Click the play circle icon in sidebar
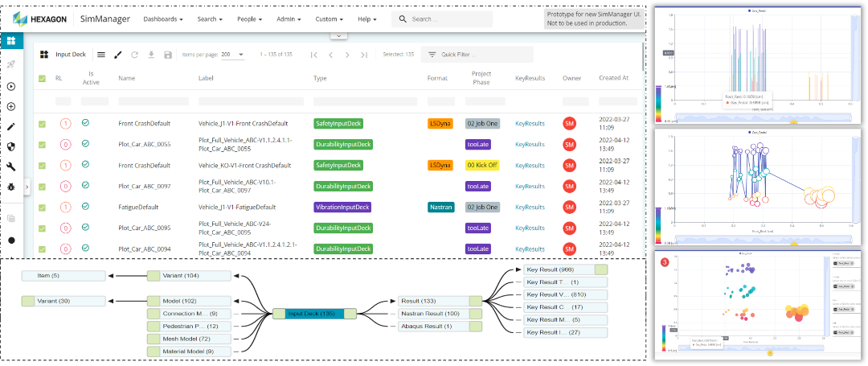This screenshot has width=868, height=366. point(11,86)
